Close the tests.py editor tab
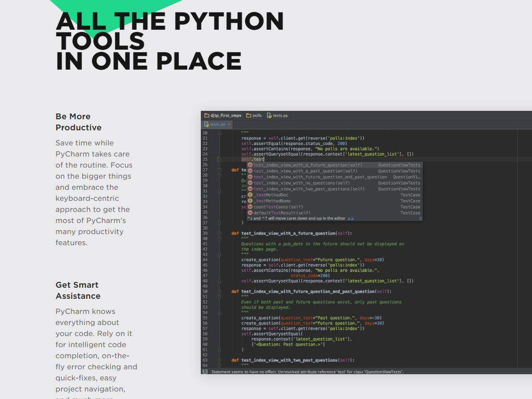 point(229,125)
